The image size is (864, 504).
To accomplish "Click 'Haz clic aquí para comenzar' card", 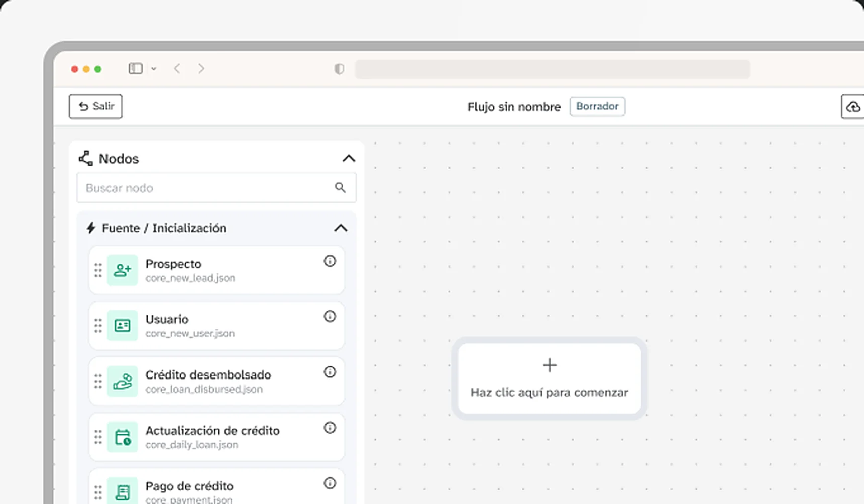I will click(550, 379).
